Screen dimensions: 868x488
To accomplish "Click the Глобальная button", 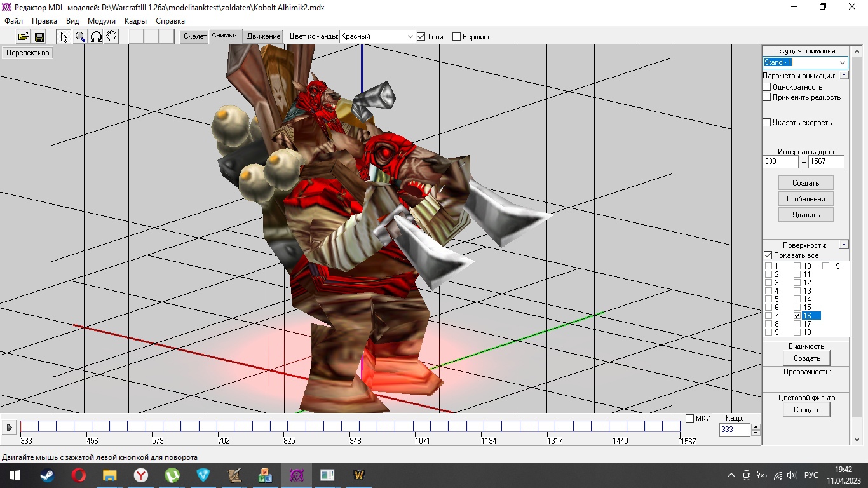I will pyautogui.click(x=806, y=199).
